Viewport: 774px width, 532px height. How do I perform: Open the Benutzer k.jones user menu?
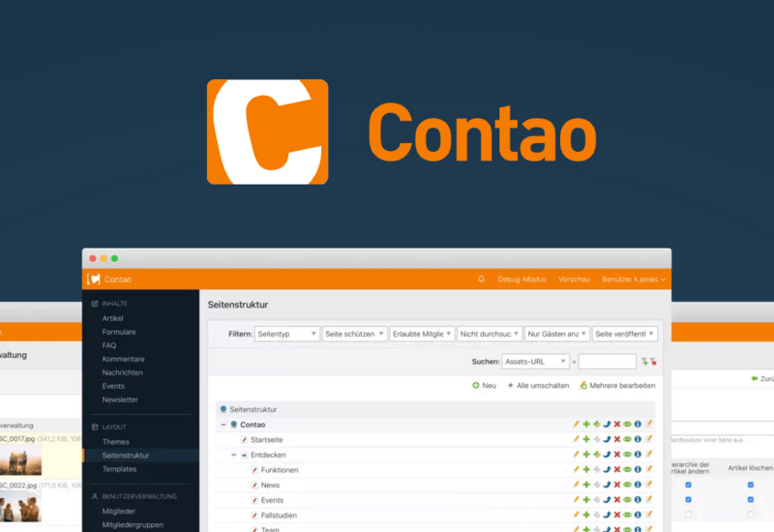[634, 280]
